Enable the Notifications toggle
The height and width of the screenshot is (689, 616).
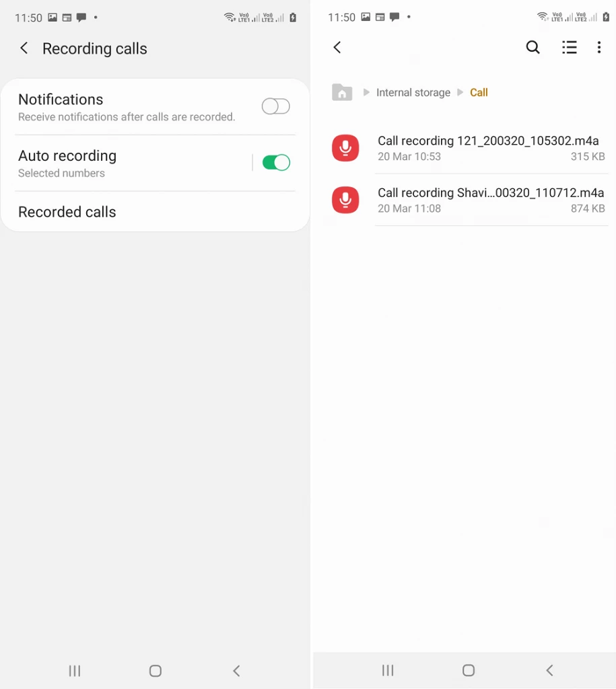pos(275,106)
